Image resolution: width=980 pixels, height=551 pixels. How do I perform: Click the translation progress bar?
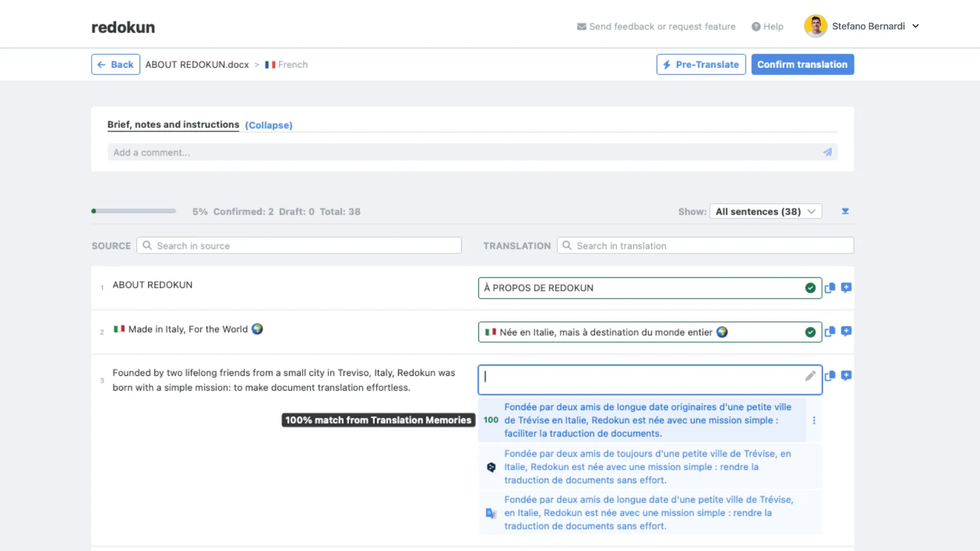click(134, 211)
